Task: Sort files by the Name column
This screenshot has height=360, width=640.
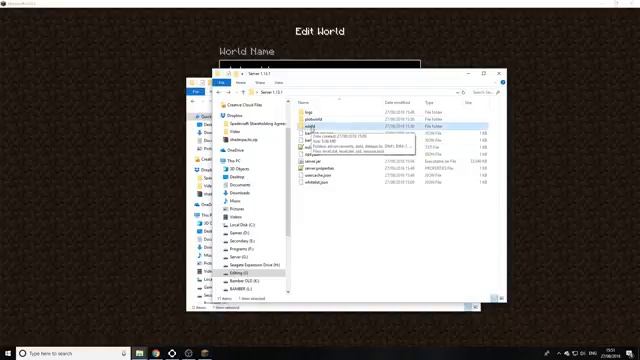Action: [303, 102]
